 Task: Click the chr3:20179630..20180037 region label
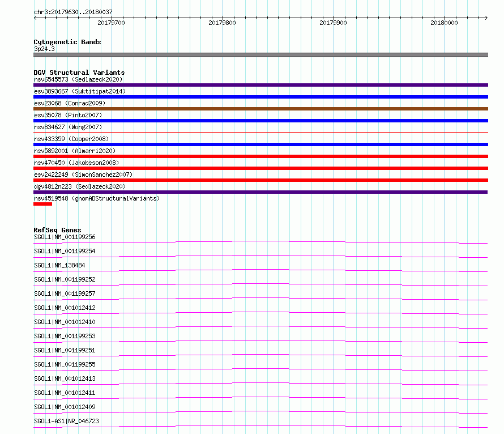[x=73, y=12]
